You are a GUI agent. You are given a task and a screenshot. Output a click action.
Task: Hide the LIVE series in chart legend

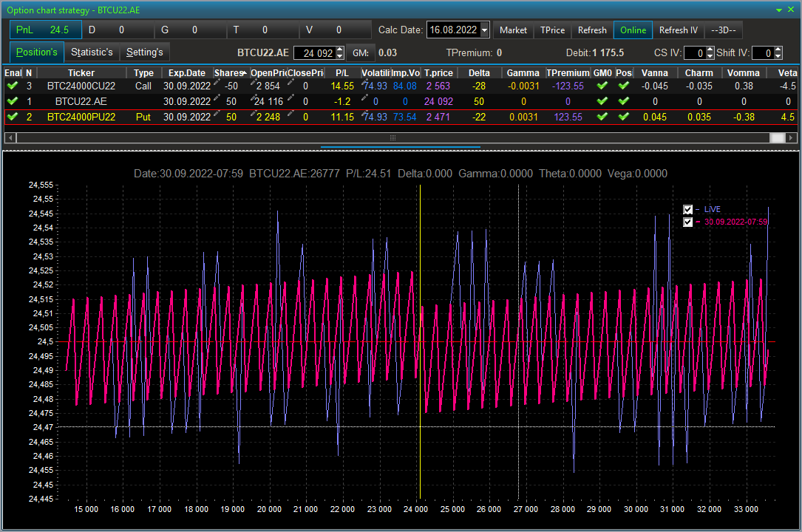click(x=688, y=210)
